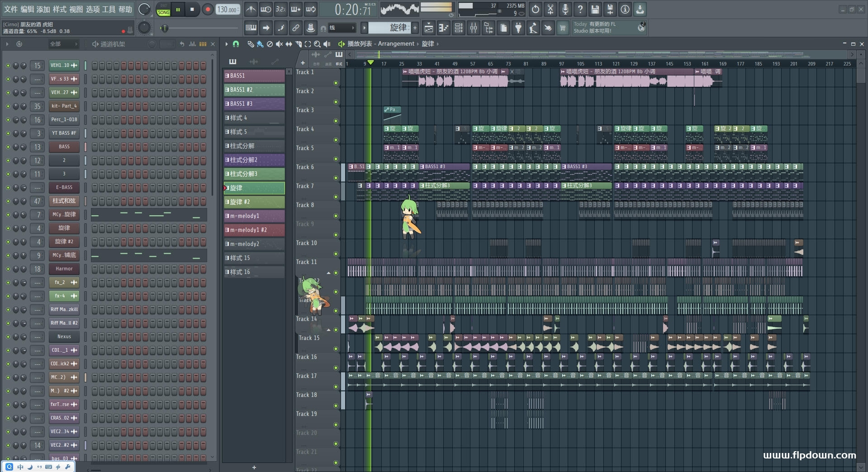
Task: Open the mixer window icon
Action: click(x=473, y=28)
